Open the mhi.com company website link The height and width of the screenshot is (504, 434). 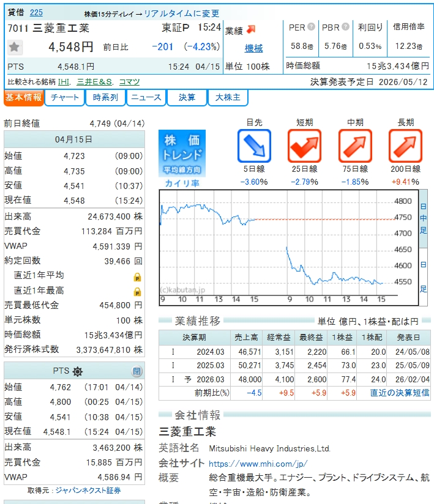coord(258,464)
